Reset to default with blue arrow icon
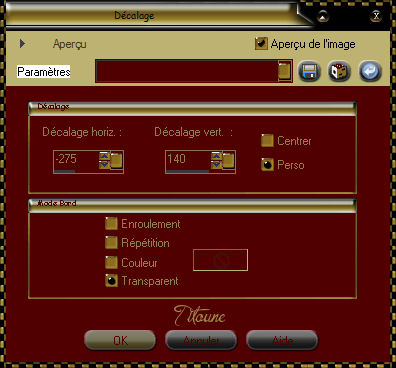Screen dimensions: 396x368 370,71
